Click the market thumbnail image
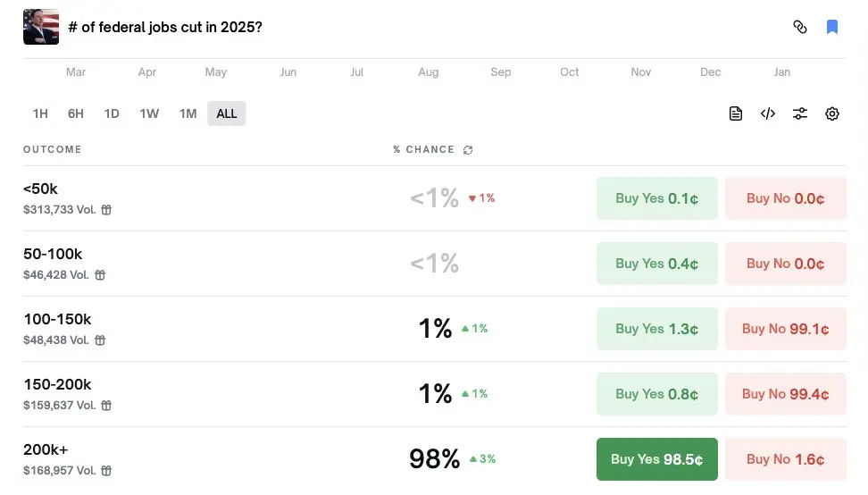This screenshot has height=495, width=868. tap(41, 27)
